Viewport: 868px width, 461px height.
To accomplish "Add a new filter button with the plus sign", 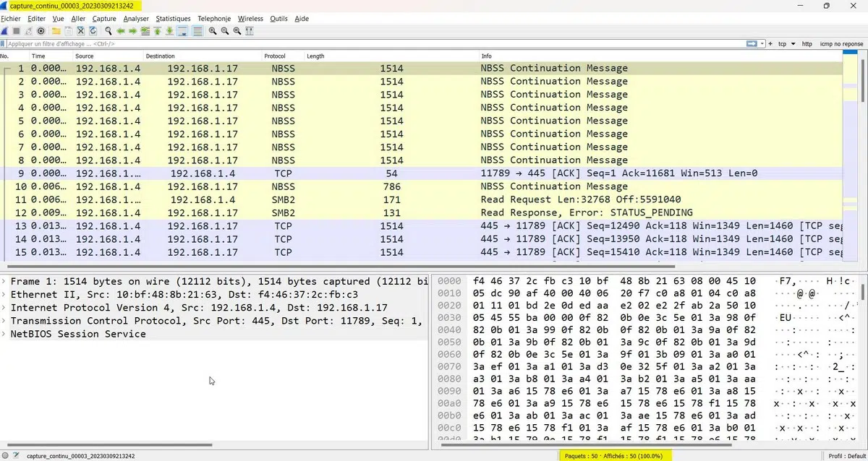I will pos(770,43).
